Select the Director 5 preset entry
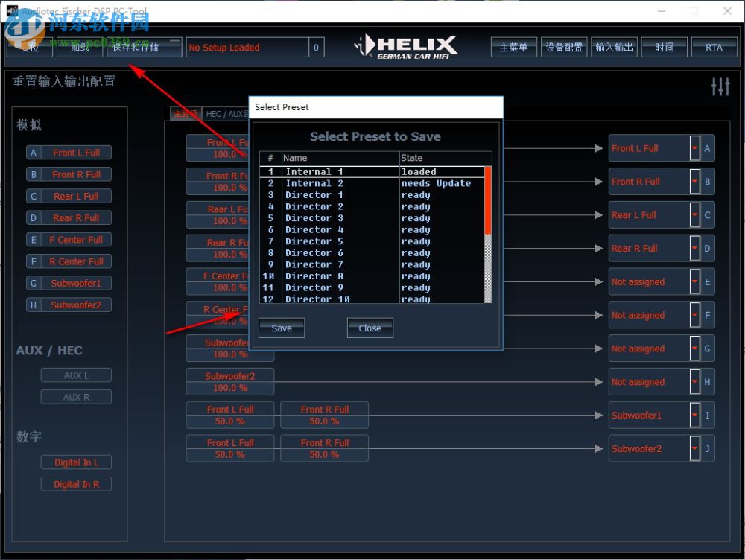This screenshot has height=560, width=745. pyautogui.click(x=335, y=241)
